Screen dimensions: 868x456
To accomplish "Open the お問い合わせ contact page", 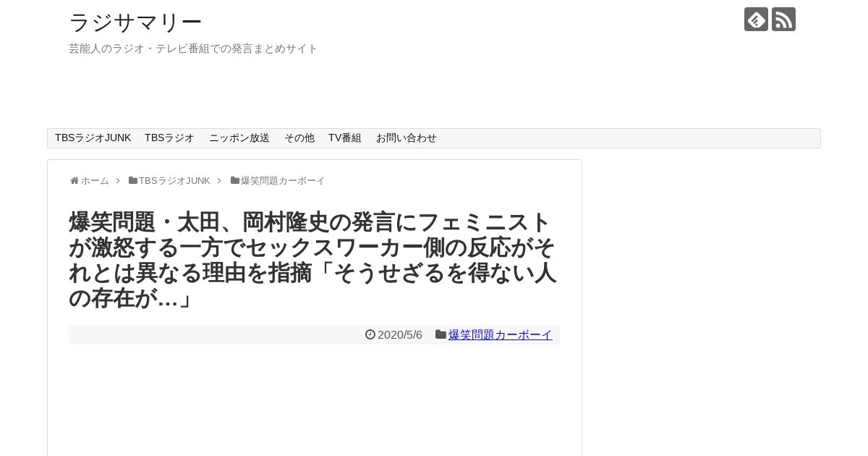I will (407, 138).
